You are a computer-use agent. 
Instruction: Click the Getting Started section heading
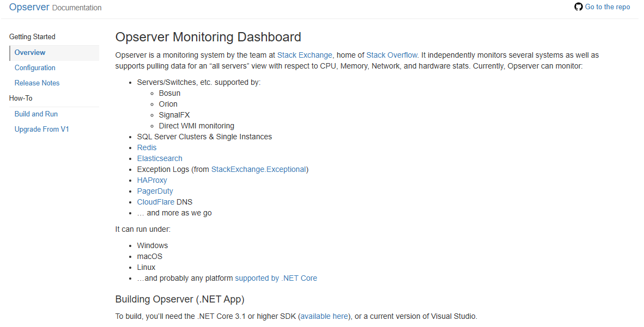[x=32, y=37]
